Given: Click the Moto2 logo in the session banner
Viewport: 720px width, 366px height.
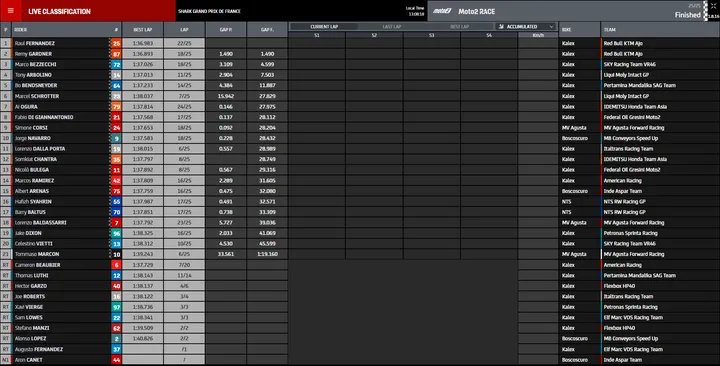Looking at the screenshot, I should [x=443, y=11].
